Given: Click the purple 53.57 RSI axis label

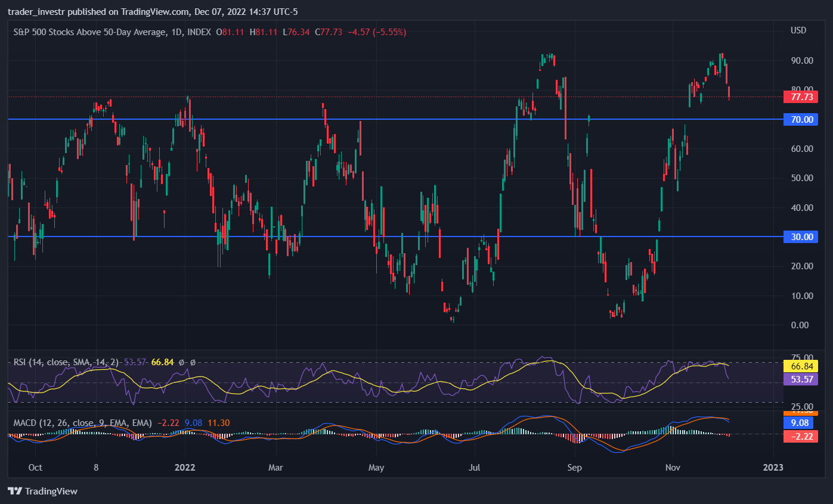Looking at the screenshot, I should pyautogui.click(x=801, y=379).
